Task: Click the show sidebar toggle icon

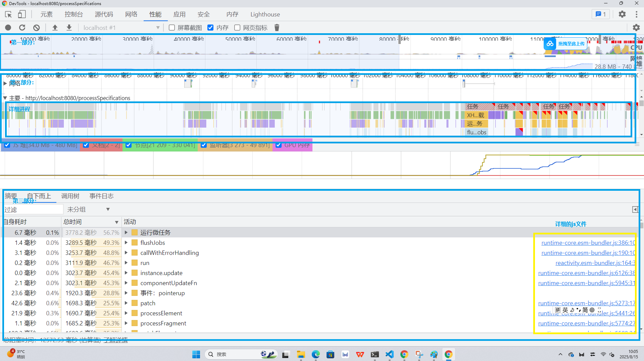Action: [x=635, y=210]
